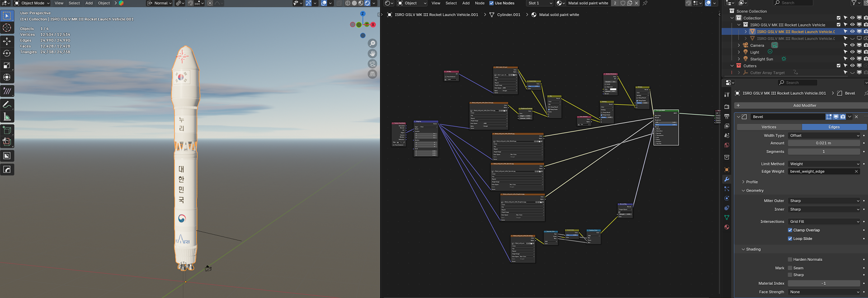Image resolution: width=868 pixels, height=298 pixels.
Task: Disable Clamp Overlap checkbox
Action: point(790,230)
